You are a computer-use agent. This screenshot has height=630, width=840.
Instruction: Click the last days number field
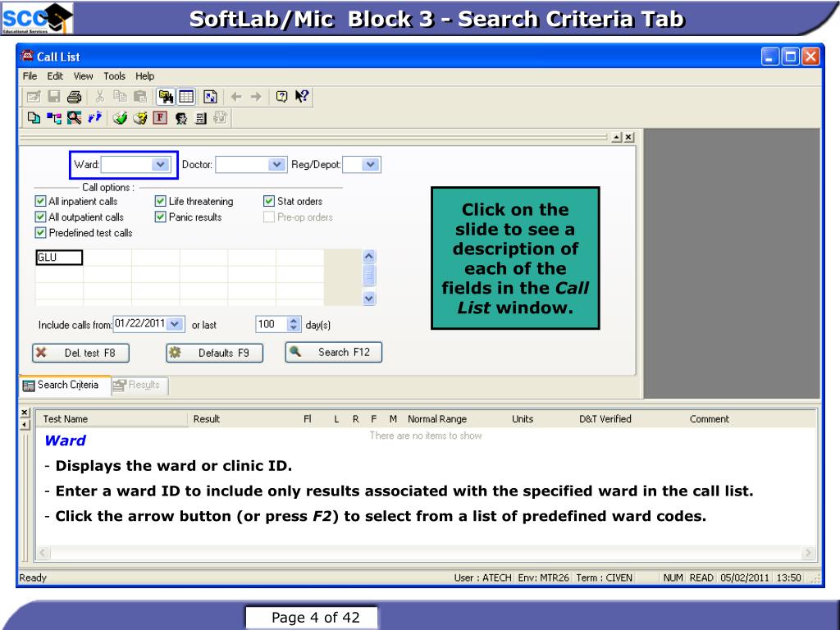tap(271, 324)
